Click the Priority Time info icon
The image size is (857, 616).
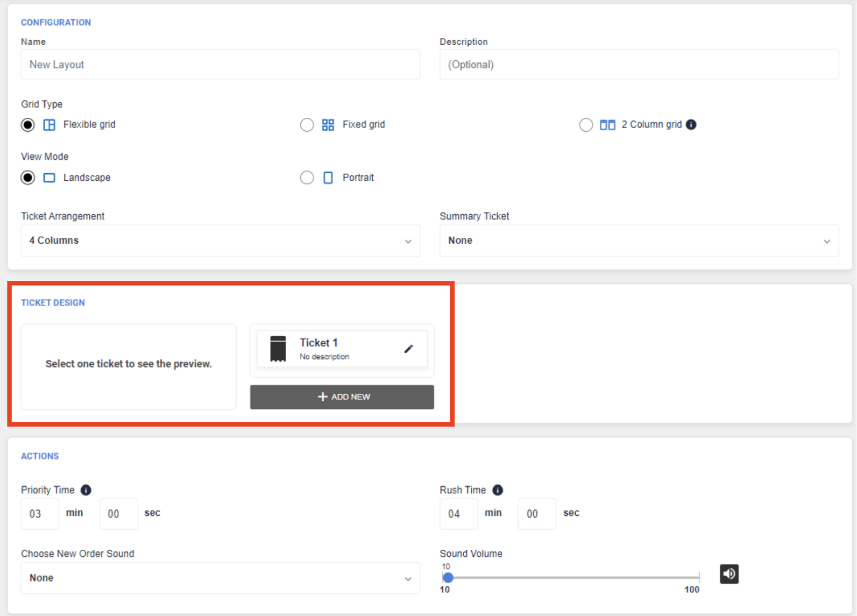86,490
